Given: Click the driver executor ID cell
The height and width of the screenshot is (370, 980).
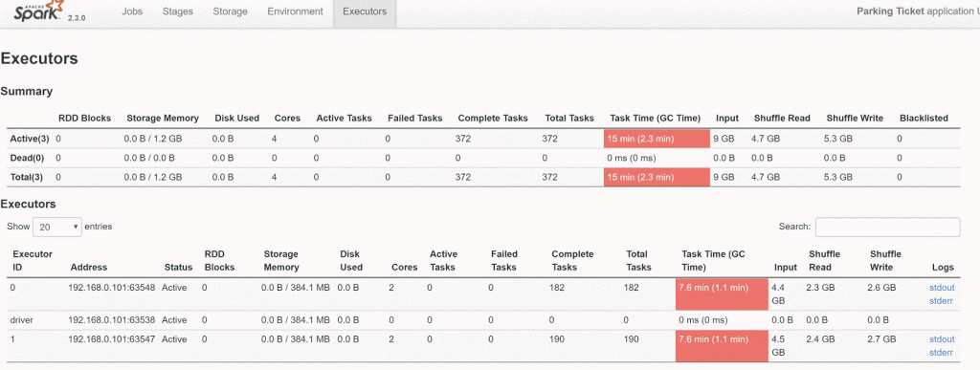Looking at the screenshot, I should coord(22,320).
